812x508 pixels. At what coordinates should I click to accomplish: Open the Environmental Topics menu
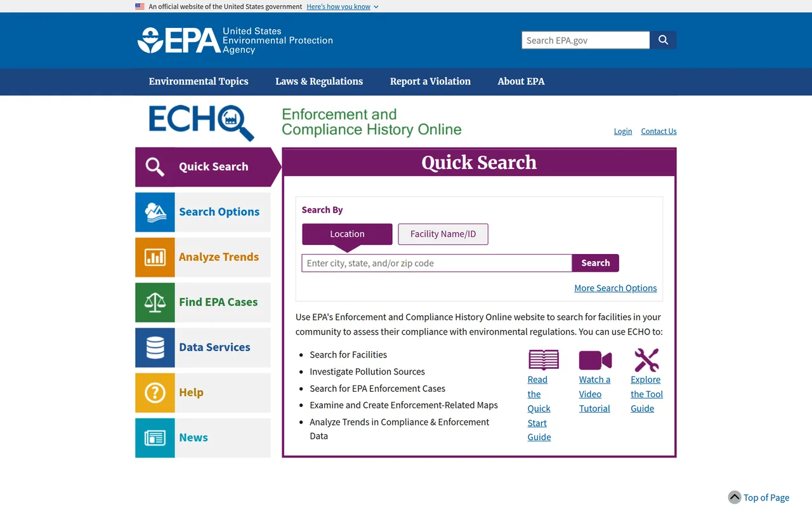pyautogui.click(x=199, y=81)
